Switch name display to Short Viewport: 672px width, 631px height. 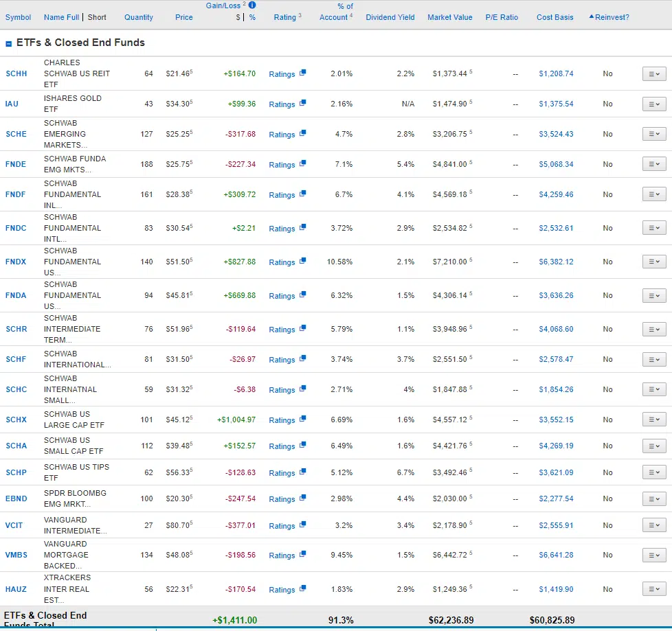click(x=97, y=17)
